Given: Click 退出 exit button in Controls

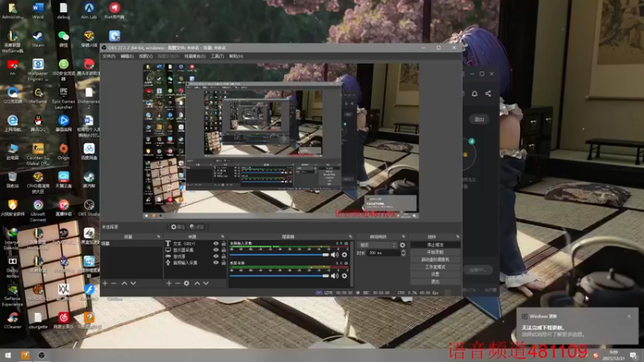Looking at the screenshot, I should click(436, 282).
